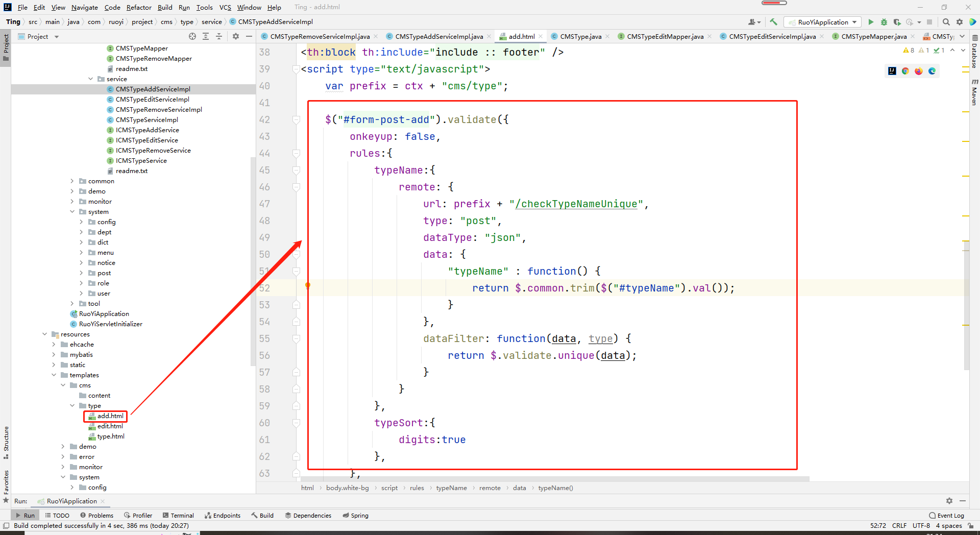980x535 pixels.
Task: Click the Build project hammer icon
Action: 774,22
